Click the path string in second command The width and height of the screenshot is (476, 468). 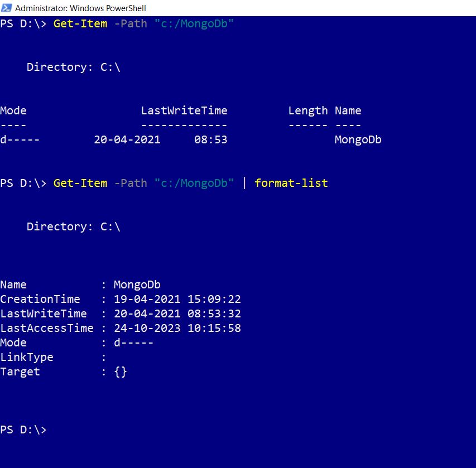coord(194,183)
